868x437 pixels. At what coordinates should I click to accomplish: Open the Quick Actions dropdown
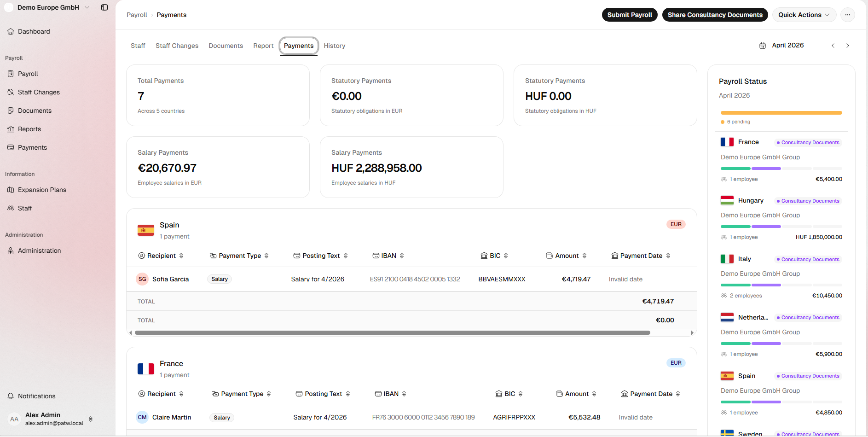(x=804, y=15)
